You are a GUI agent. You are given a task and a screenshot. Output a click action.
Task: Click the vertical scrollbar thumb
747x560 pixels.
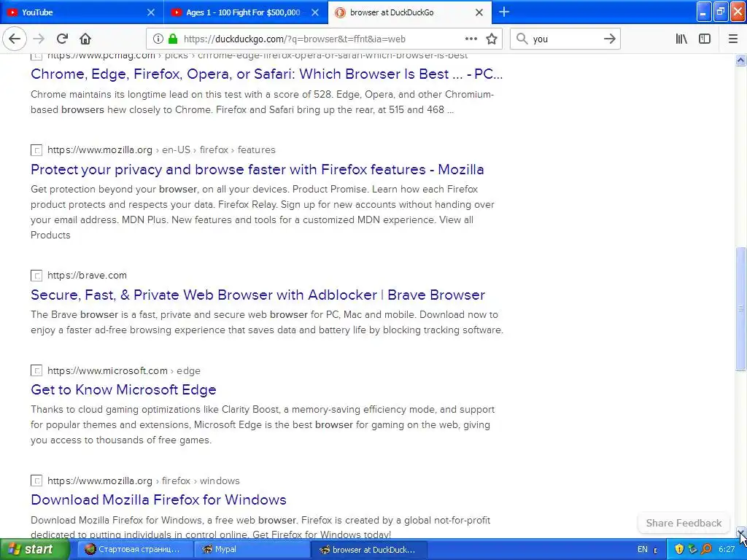[740, 308]
